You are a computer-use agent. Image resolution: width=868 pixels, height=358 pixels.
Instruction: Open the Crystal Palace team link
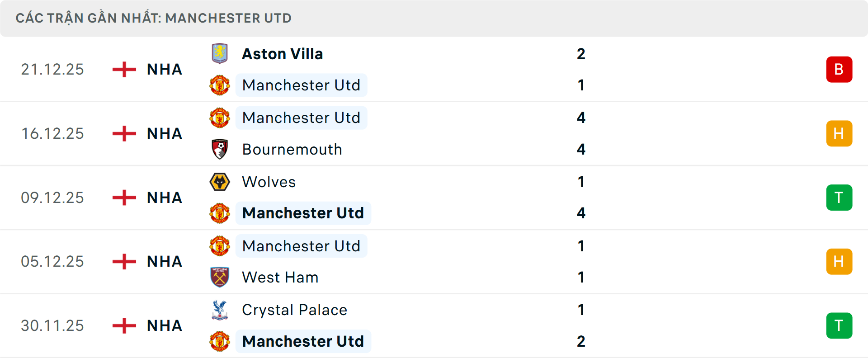[295, 310]
